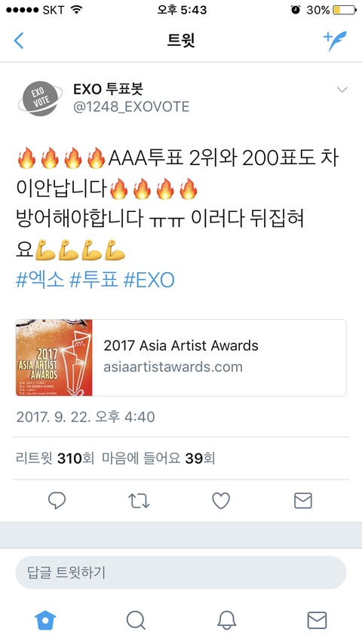This screenshot has height=644, width=362.
Task: Tap the retweet arrows icon
Action: pos(139,501)
